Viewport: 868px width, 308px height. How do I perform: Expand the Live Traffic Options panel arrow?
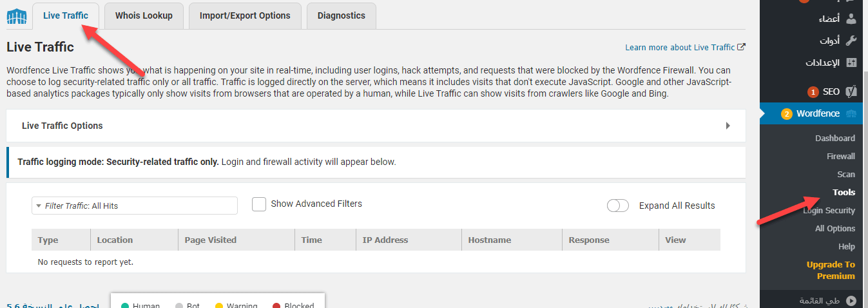[x=728, y=126]
